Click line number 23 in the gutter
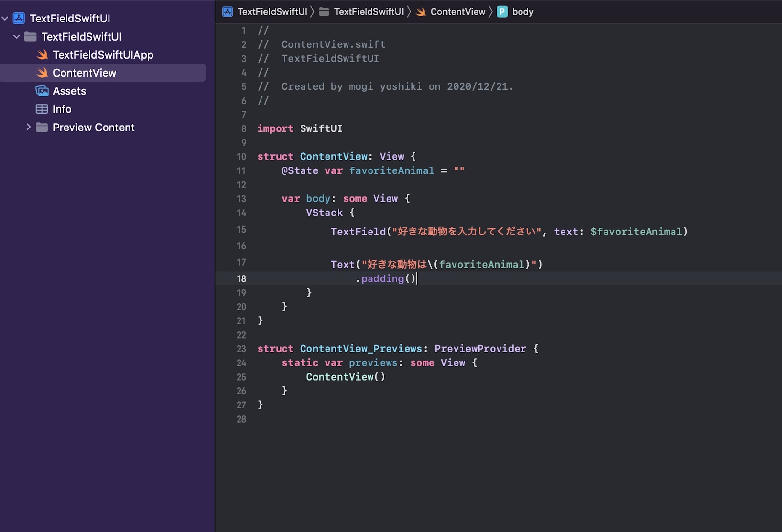Viewport: 782px width, 532px height. pos(241,349)
